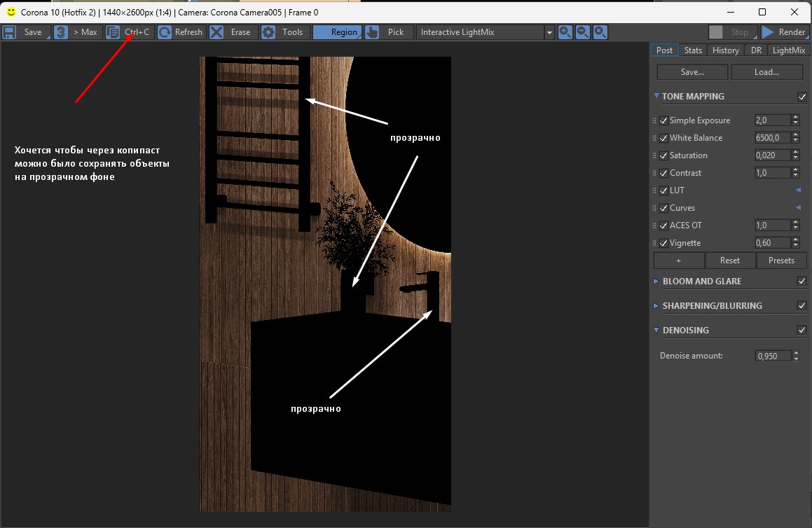Click the Ctrl+C copy button
Viewport: 812px width, 528px height.
click(137, 32)
